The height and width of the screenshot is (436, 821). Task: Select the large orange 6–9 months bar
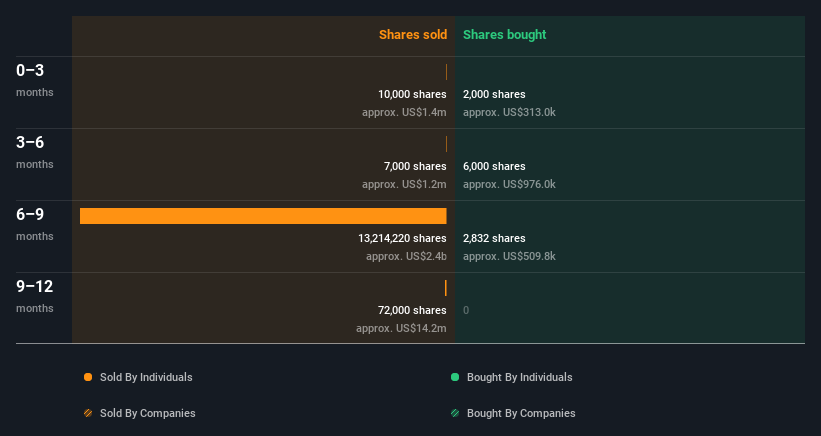pyautogui.click(x=263, y=216)
